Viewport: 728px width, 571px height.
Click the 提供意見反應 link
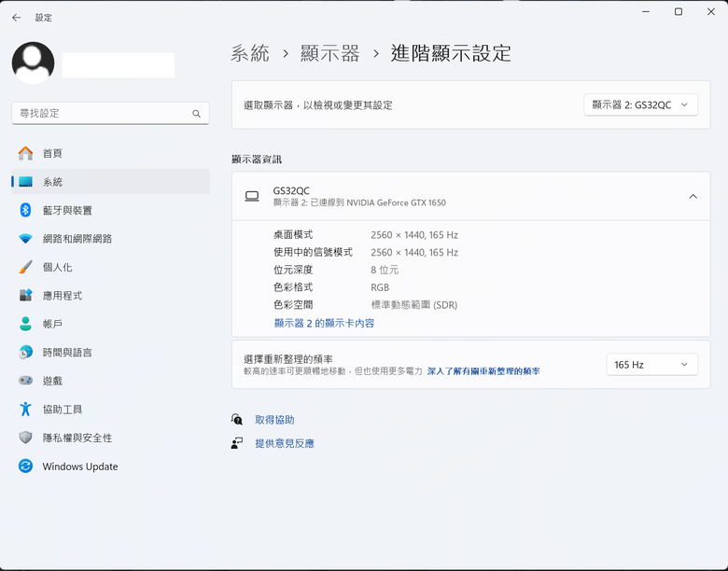(285, 443)
